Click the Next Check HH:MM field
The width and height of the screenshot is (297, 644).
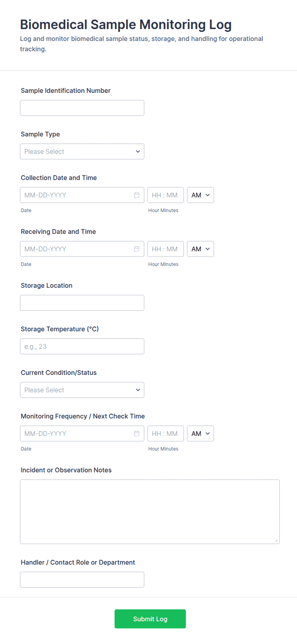166,434
